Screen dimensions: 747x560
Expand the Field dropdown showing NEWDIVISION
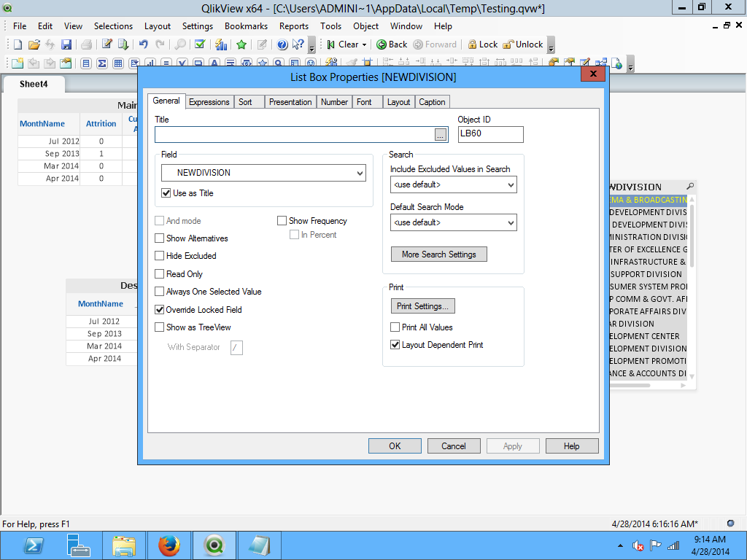(360, 174)
